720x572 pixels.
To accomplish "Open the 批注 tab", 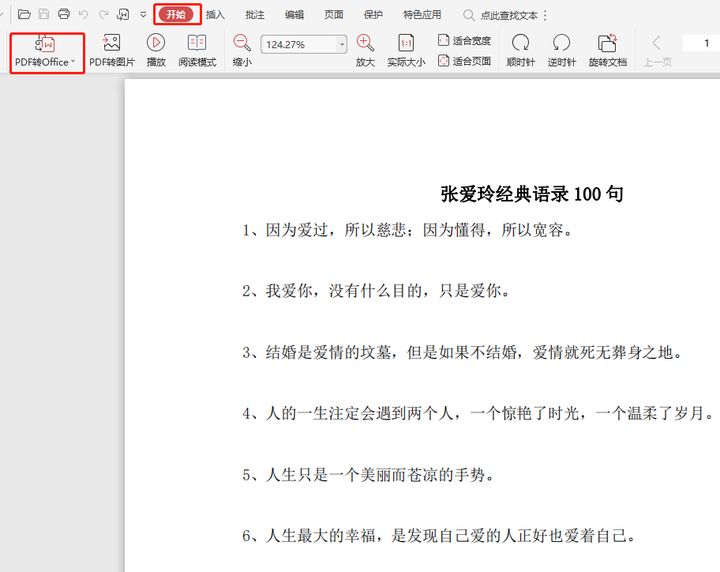I will tap(255, 15).
